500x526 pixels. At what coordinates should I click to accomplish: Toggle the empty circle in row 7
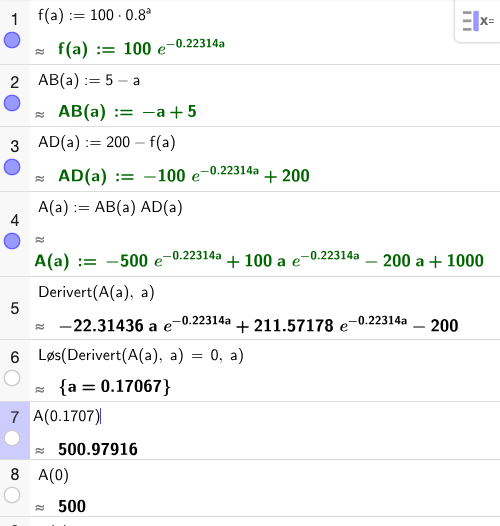tap(12, 438)
